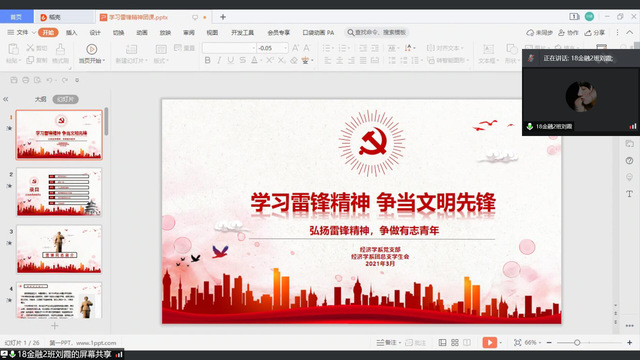Toggle bold formatting
The width and height of the screenshot is (640, 360).
[x=208, y=60]
